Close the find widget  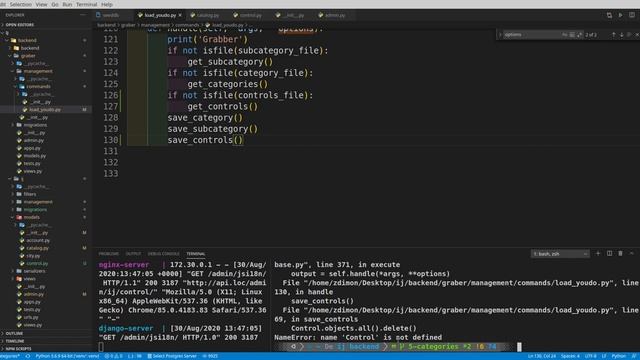tap(637, 35)
